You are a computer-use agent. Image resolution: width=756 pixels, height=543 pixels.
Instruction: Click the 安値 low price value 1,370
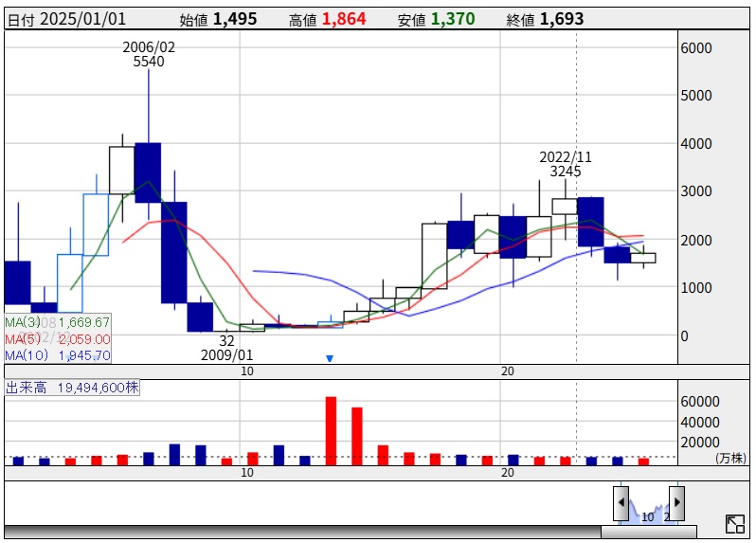[x=453, y=19]
